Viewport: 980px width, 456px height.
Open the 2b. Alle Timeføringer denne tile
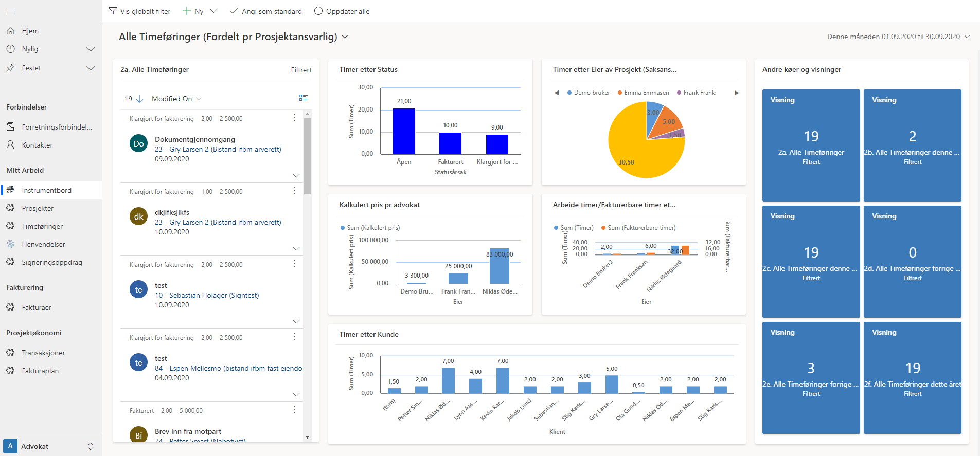coord(913,145)
